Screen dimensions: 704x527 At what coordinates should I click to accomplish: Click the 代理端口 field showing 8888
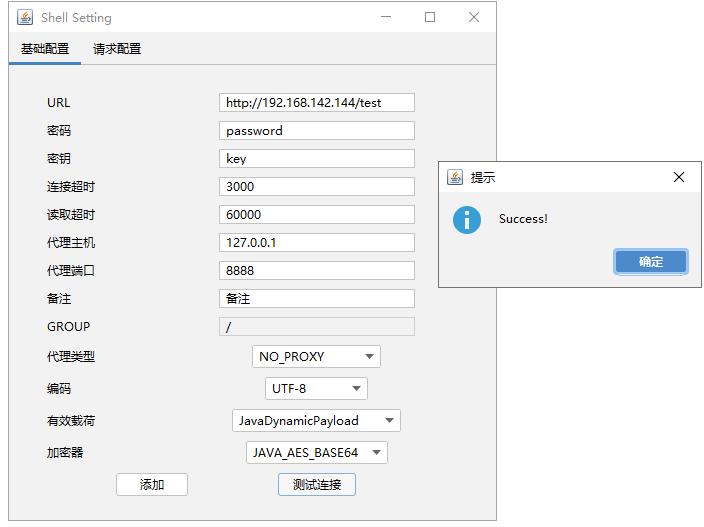click(317, 271)
